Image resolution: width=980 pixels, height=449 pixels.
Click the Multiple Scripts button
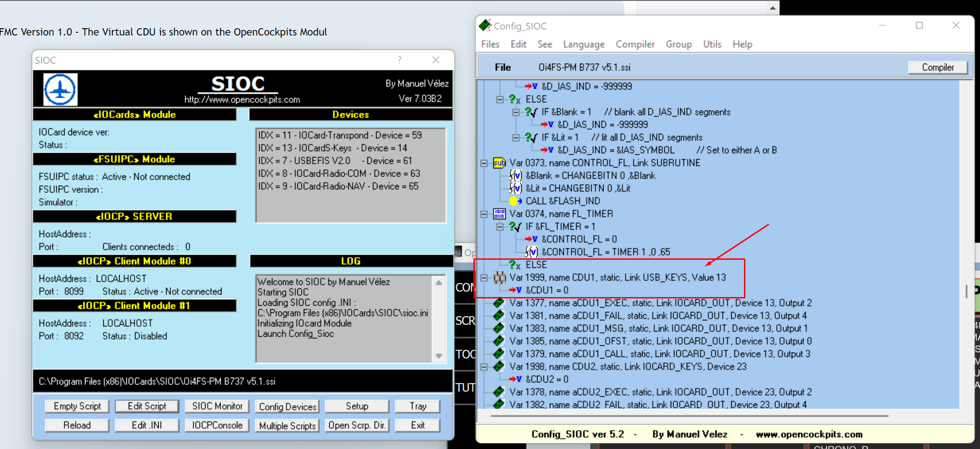(x=287, y=425)
